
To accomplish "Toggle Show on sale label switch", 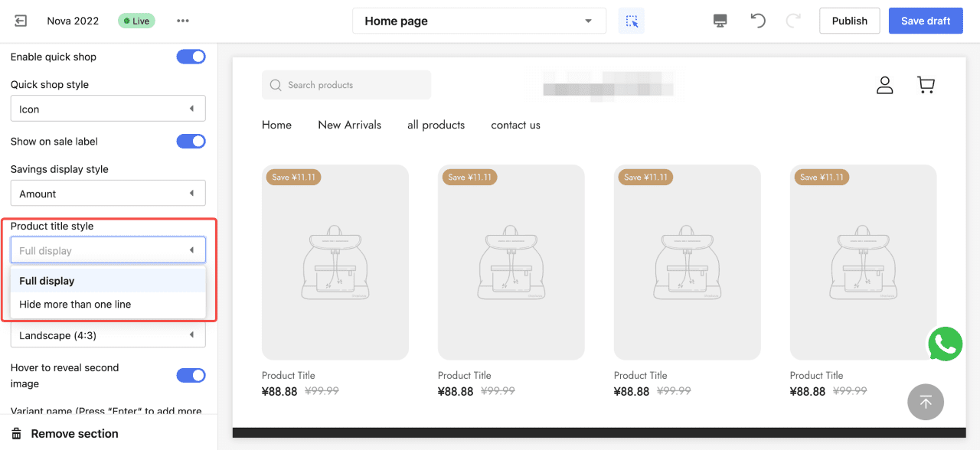I will point(191,142).
